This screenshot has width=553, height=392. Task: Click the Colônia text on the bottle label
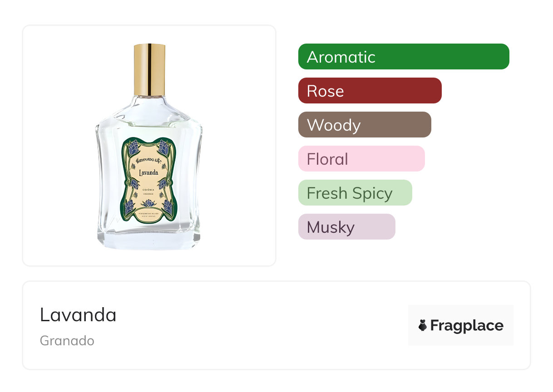click(x=148, y=189)
